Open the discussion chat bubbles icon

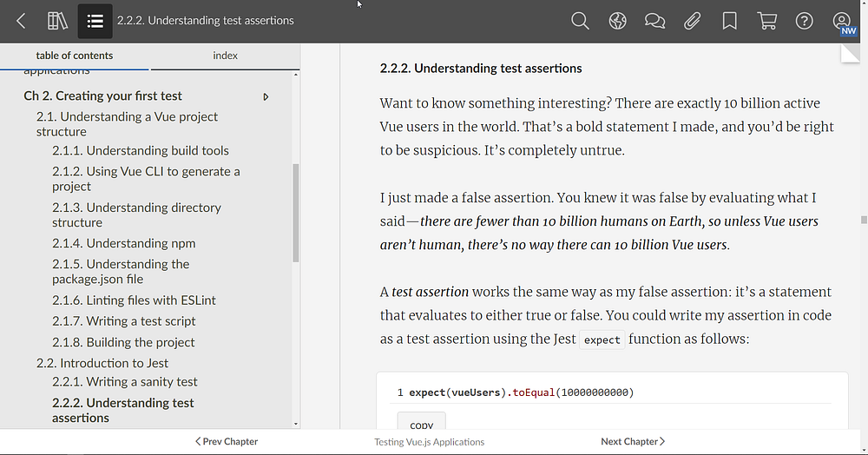tap(654, 21)
